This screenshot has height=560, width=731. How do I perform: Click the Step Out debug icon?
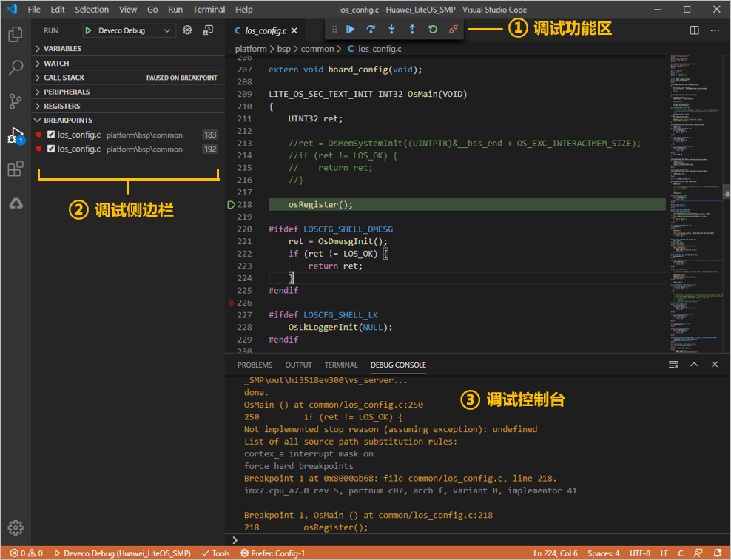412,30
